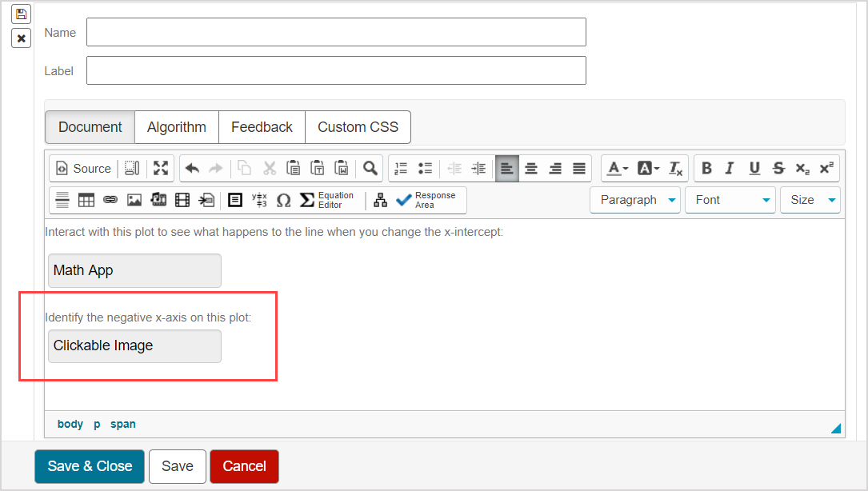The height and width of the screenshot is (491, 868).
Task: Open the Paragraph format dropdown
Action: pos(635,200)
